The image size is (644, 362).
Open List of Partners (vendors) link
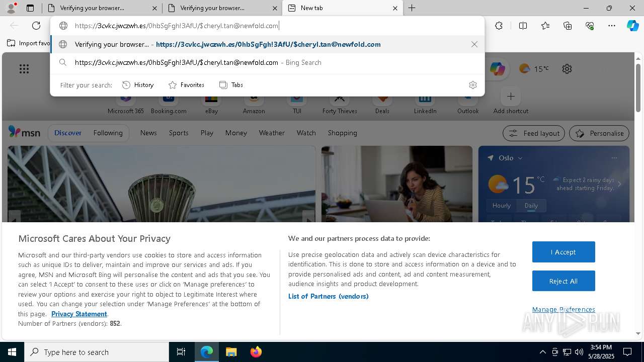(328, 296)
